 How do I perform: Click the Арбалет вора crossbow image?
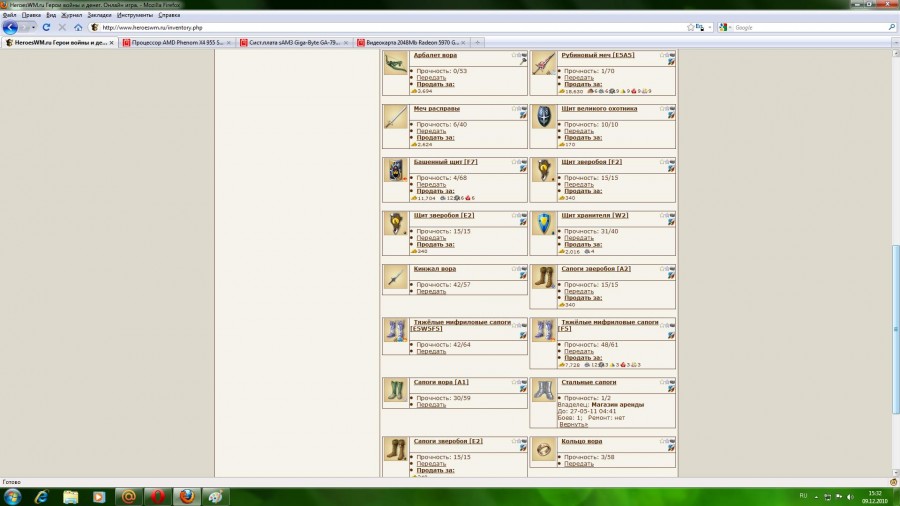pos(395,63)
